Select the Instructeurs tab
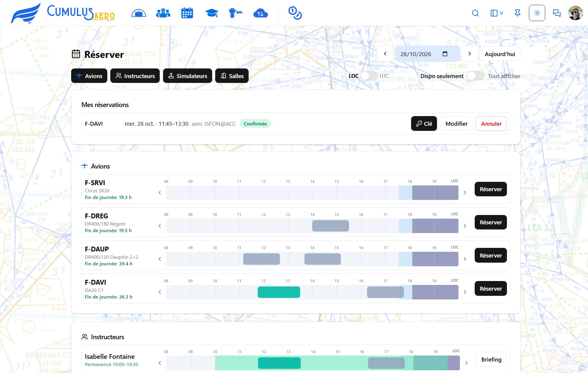 click(x=135, y=76)
